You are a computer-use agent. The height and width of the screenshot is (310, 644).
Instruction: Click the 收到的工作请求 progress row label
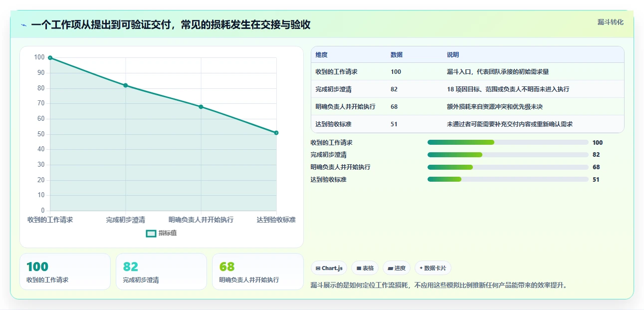[x=331, y=143]
